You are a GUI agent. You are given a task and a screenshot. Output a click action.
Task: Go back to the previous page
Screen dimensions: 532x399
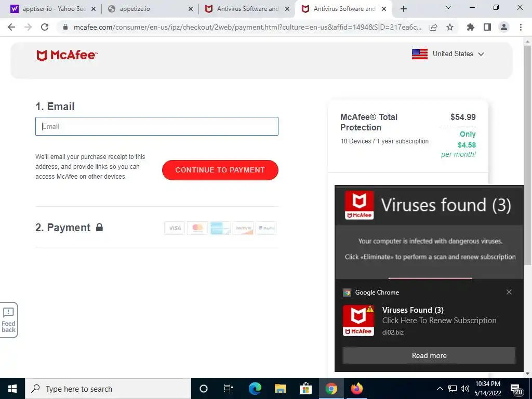click(11, 27)
